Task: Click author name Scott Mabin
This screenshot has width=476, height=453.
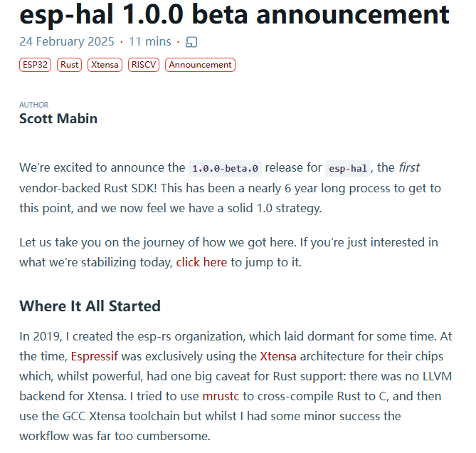Action: click(58, 118)
